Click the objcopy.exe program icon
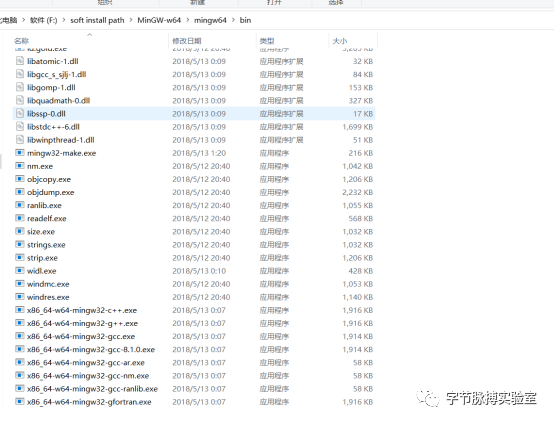This screenshot has width=554, height=423. 20,179
